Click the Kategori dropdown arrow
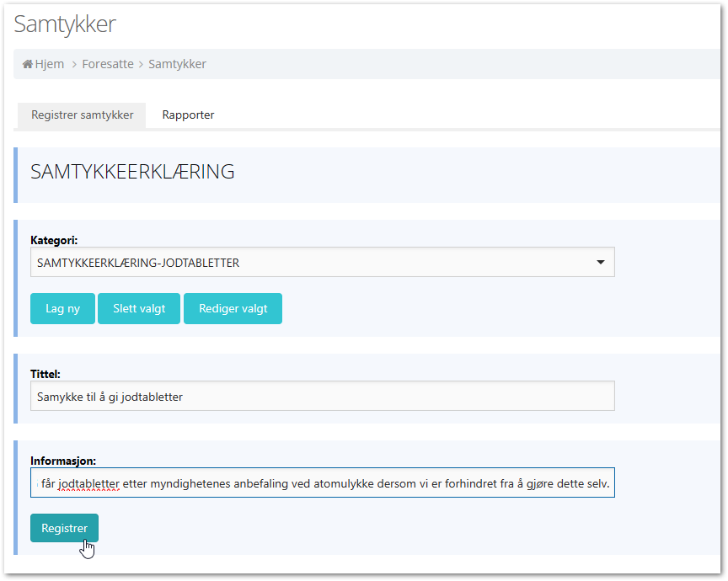 pyautogui.click(x=600, y=262)
